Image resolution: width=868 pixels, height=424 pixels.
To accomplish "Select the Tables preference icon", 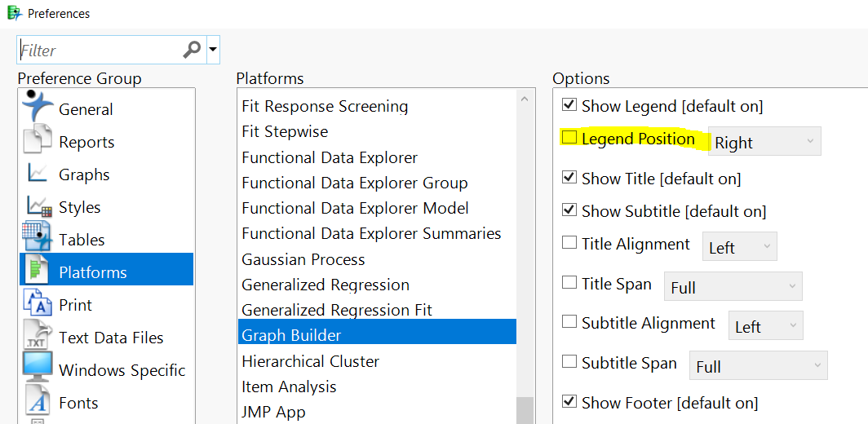I will (x=38, y=238).
